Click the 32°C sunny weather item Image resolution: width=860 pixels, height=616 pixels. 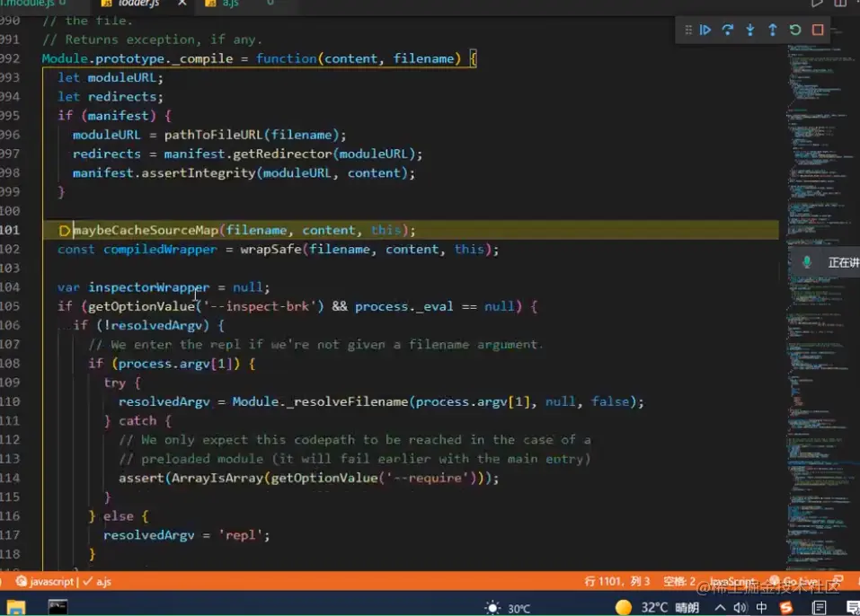point(657,607)
